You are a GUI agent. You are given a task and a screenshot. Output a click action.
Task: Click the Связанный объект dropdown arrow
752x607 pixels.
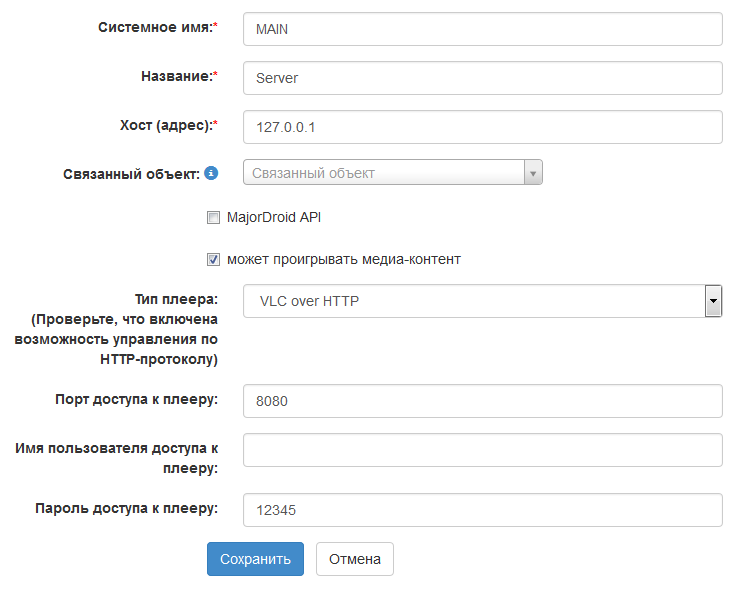(x=533, y=173)
